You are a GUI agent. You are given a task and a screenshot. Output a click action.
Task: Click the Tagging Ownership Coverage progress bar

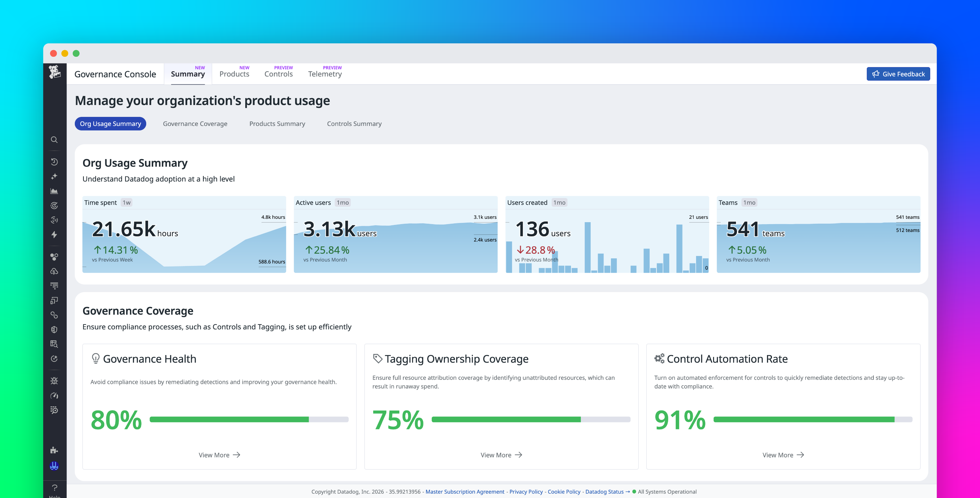(531, 419)
